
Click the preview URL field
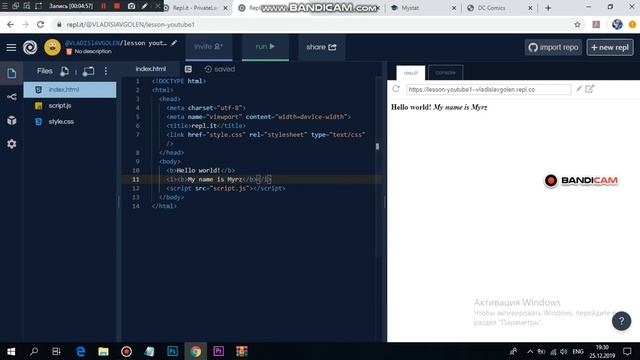[x=489, y=89]
